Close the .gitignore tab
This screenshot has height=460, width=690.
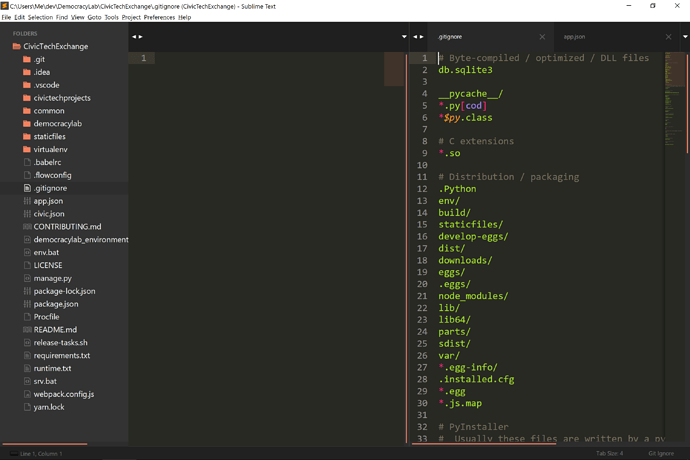[x=542, y=37]
